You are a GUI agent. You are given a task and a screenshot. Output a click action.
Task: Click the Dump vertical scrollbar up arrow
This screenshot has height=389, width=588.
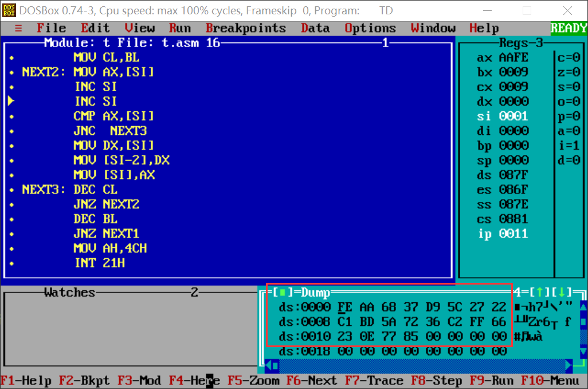[583, 307]
